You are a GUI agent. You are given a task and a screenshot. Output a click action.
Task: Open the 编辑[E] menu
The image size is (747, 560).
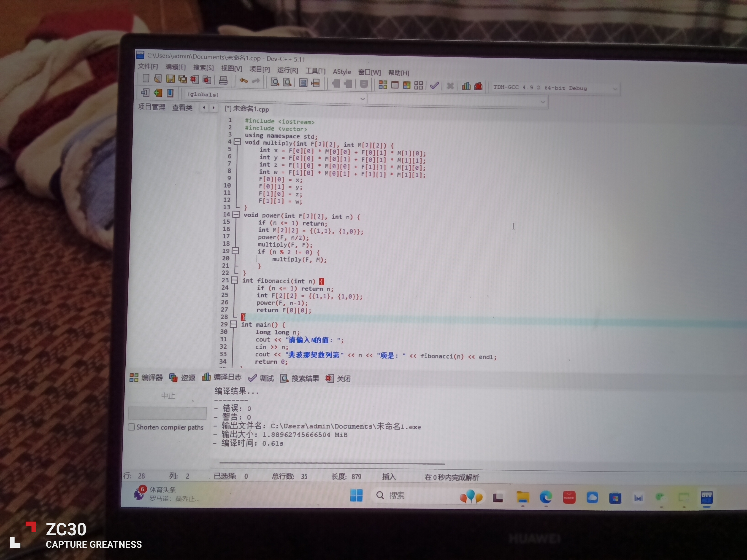coord(176,67)
